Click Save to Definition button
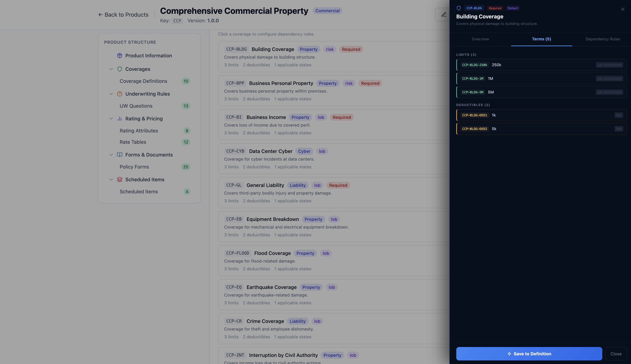This screenshot has width=631, height=364. [x=529, y=354]
